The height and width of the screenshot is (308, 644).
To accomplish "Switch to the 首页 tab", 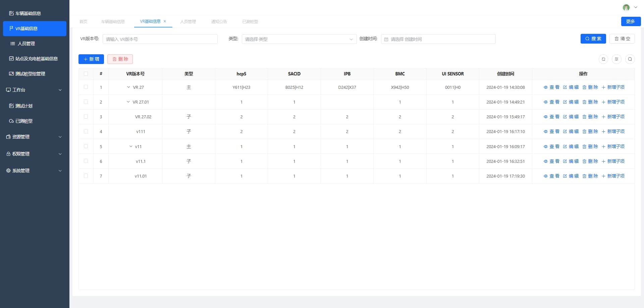I will click(83, 21).
